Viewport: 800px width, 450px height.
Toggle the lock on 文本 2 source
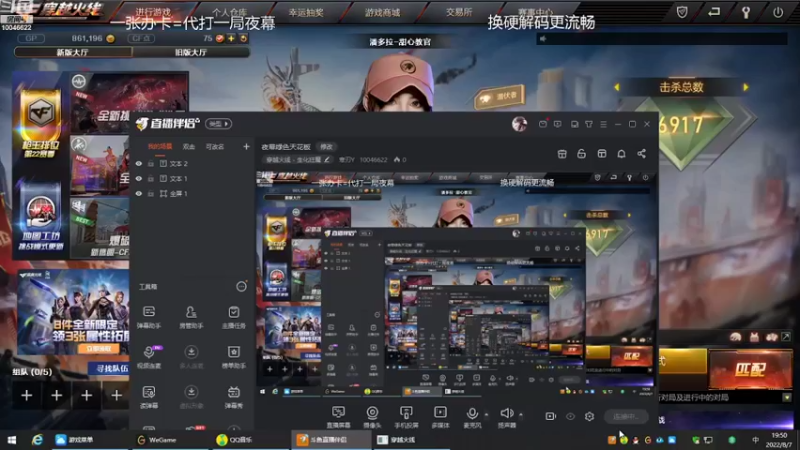(151, 164)
